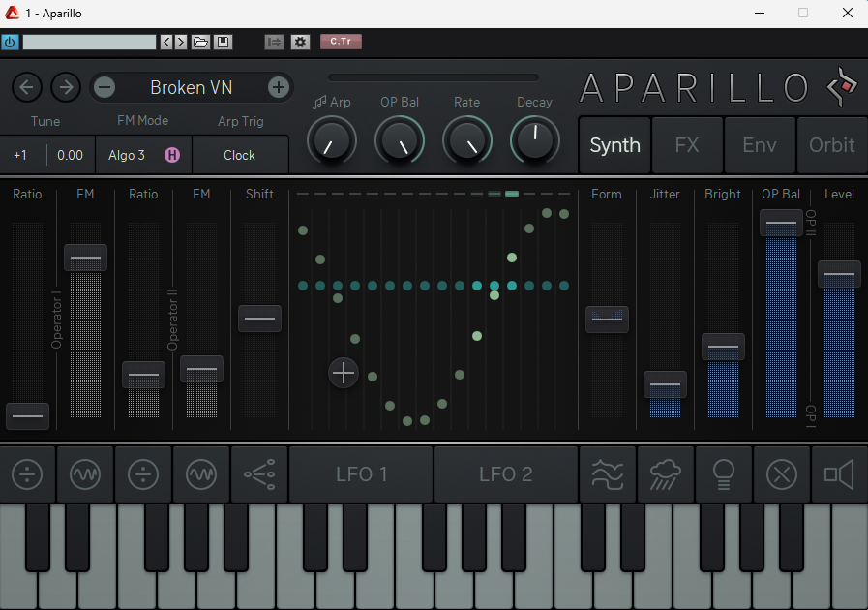
Task: Switch to the FX tab
Action: [687, 145]
